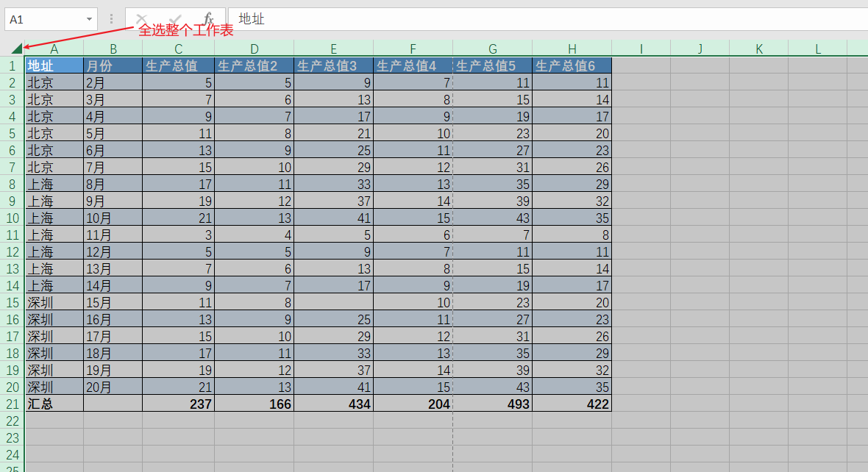Viewport: 868px width, 472px height.
Task: Click the value 8 in 11月 row
Action: pyautogui.click(x=572, y=235)
